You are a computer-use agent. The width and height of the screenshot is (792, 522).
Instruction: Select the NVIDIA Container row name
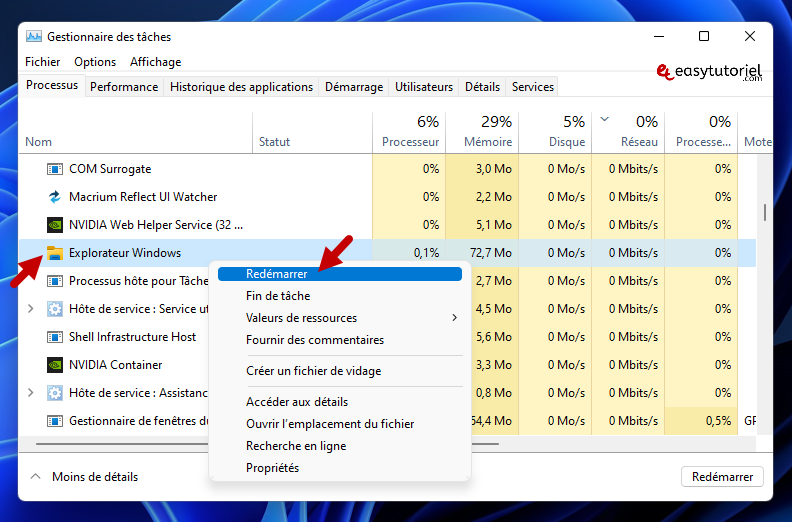point(116,365)
